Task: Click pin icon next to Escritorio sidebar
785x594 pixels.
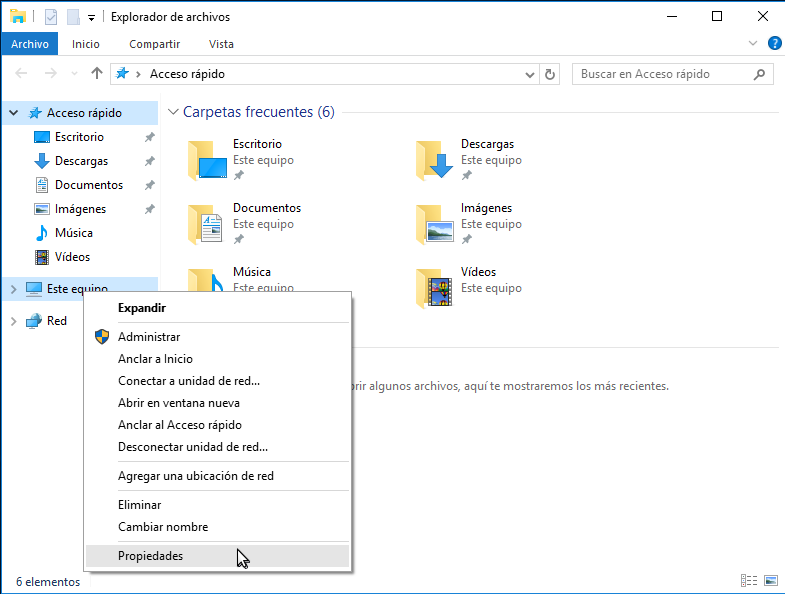Action: coord(149,137)
